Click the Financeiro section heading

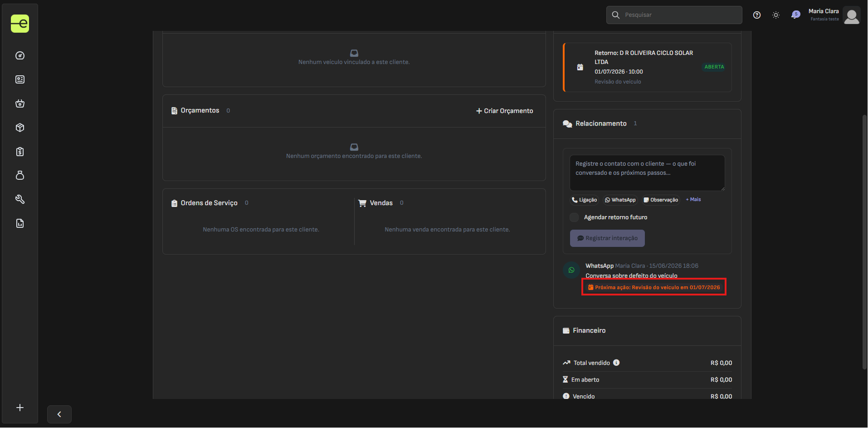(x=589, y=330)
